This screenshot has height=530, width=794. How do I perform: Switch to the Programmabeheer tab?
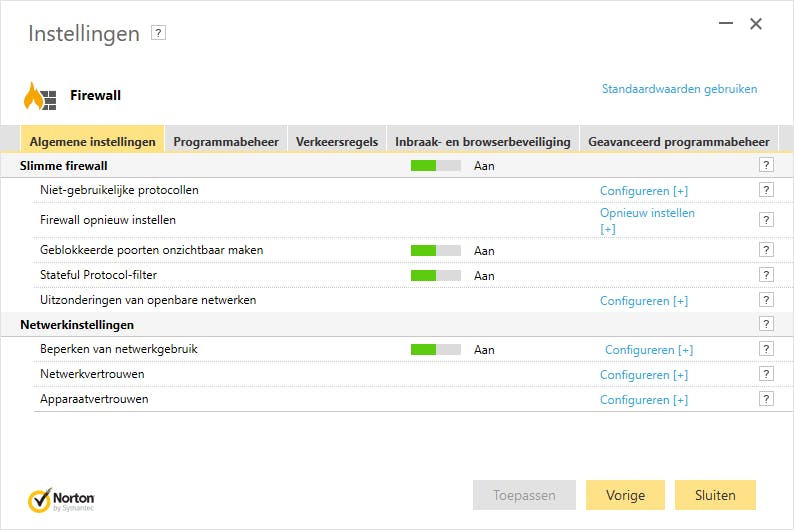pos(226,142)
